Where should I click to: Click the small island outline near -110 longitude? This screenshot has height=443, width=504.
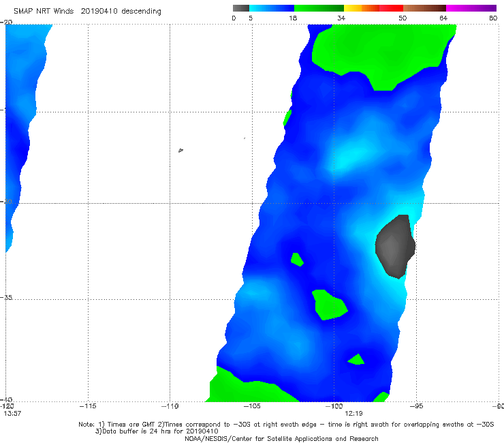(180, 150)
